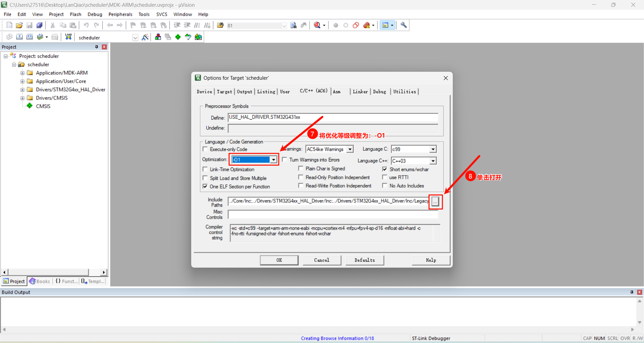This screenshot has height=343, width=644.
Task: Click the Insert Bookmark flag icon
Action: pos(133,25)
